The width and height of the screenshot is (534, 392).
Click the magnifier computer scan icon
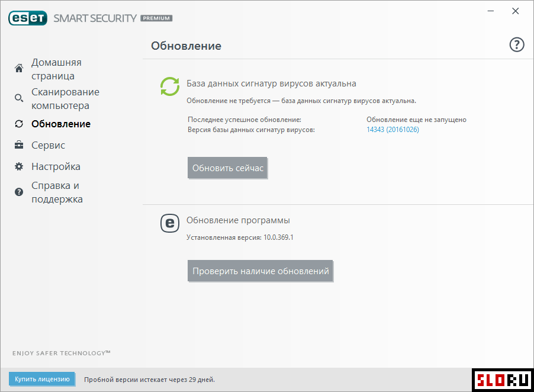click(x=19, y=98)
